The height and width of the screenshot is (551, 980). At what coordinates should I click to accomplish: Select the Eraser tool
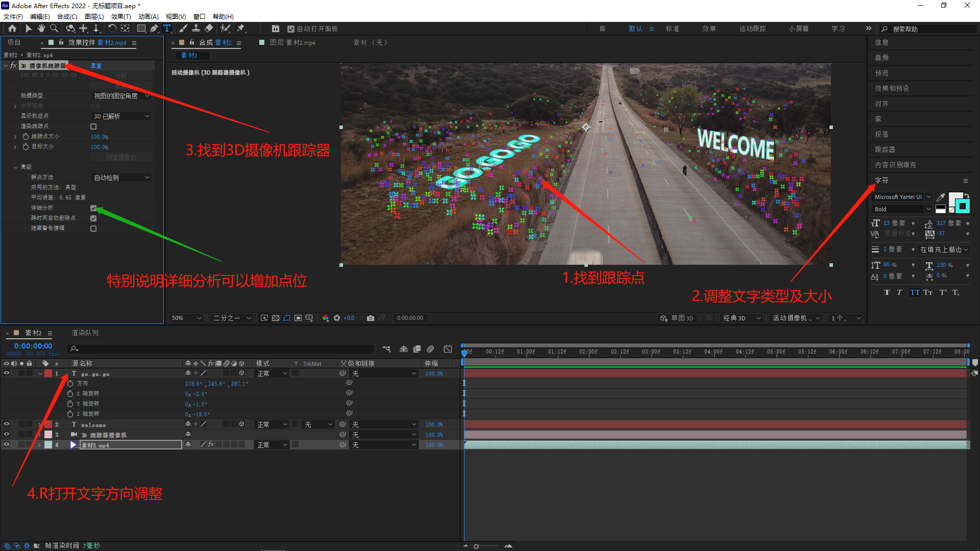(209, 29)
